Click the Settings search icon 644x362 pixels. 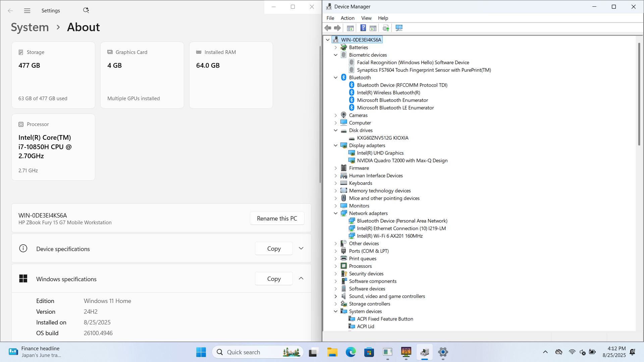pos(86,10)
